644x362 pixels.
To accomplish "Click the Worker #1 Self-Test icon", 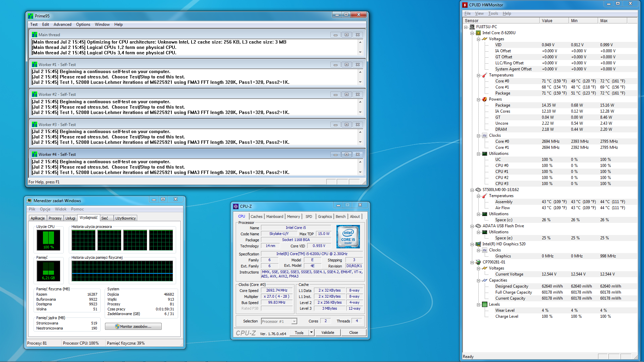I will coord(35,64).
